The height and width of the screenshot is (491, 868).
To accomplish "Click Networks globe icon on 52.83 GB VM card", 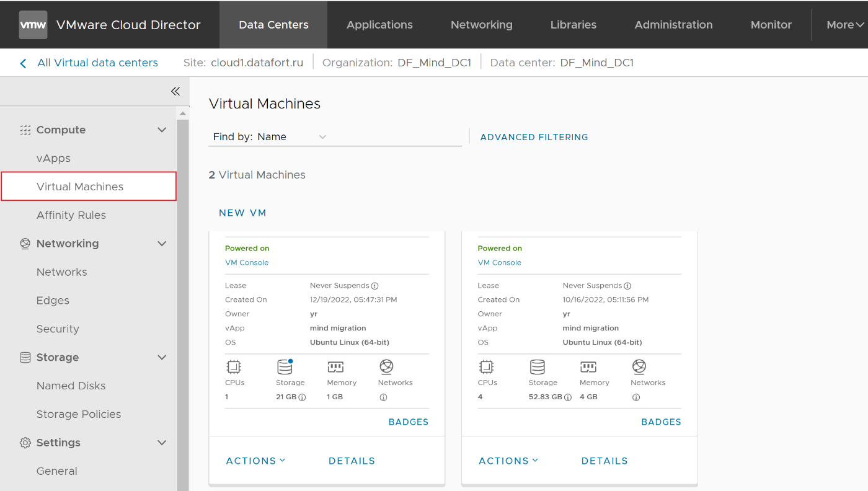I will click(639, 367).
